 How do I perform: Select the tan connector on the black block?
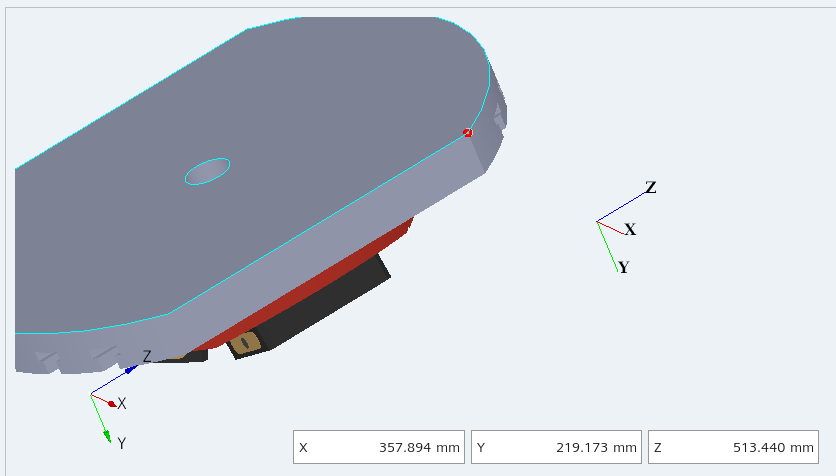(x=243, y=344)
